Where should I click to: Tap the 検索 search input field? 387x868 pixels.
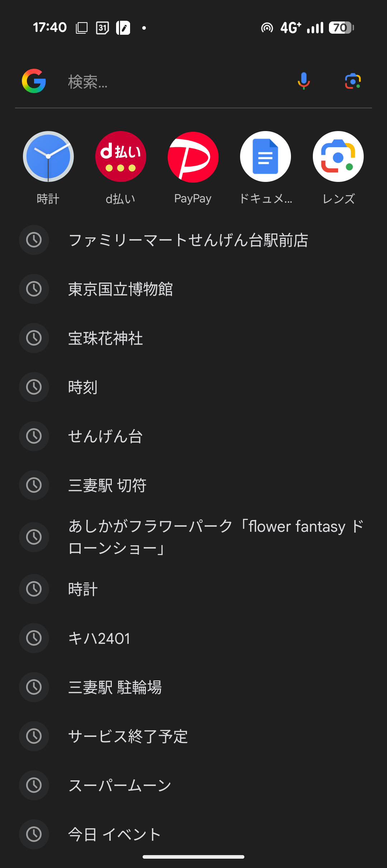[x=172, y=82]
